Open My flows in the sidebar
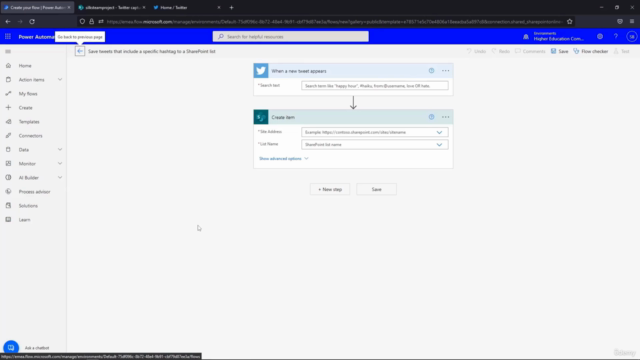 [x=28, y=94]
